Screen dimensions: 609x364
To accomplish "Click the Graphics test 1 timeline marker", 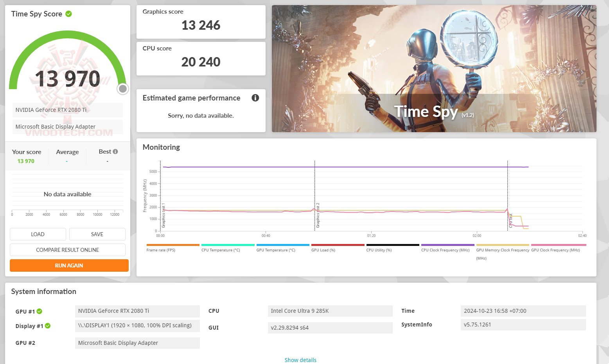I will point(163,215).
